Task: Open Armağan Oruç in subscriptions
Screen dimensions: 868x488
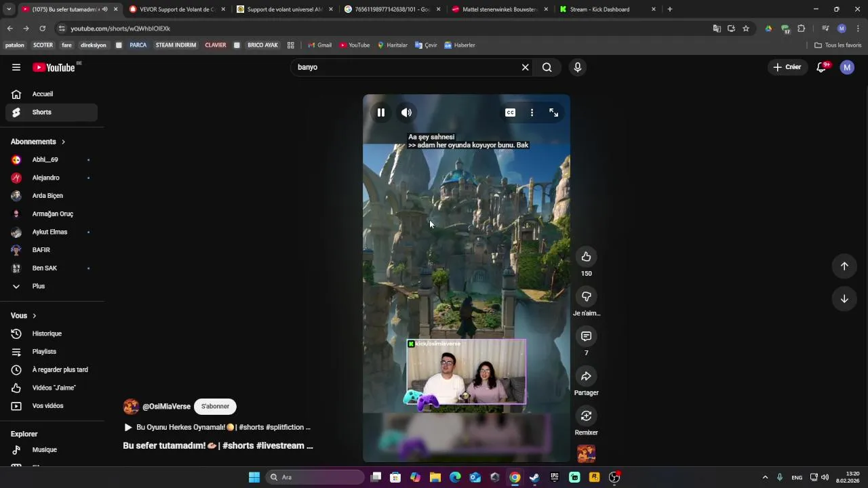Action: [x=52, y=214]
